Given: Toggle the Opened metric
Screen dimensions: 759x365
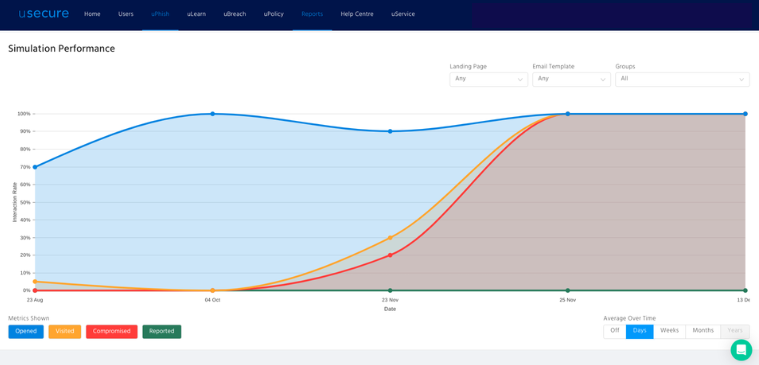Looking at the screenshot, I should point(26,332).
